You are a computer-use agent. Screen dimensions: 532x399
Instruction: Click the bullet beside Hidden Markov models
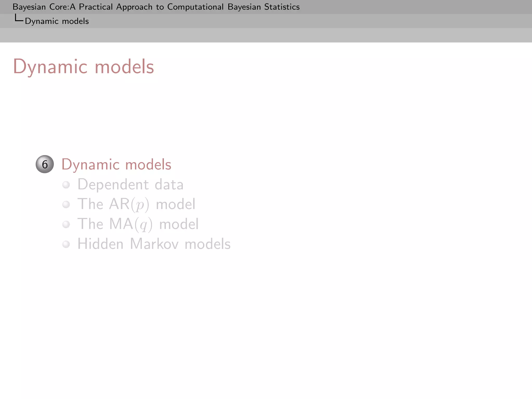(x=66, y=244)
